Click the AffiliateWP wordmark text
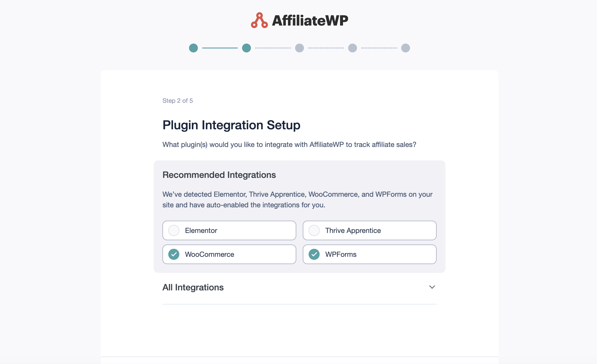This screenshot has width=597, height=364. (x=310, y=20)
